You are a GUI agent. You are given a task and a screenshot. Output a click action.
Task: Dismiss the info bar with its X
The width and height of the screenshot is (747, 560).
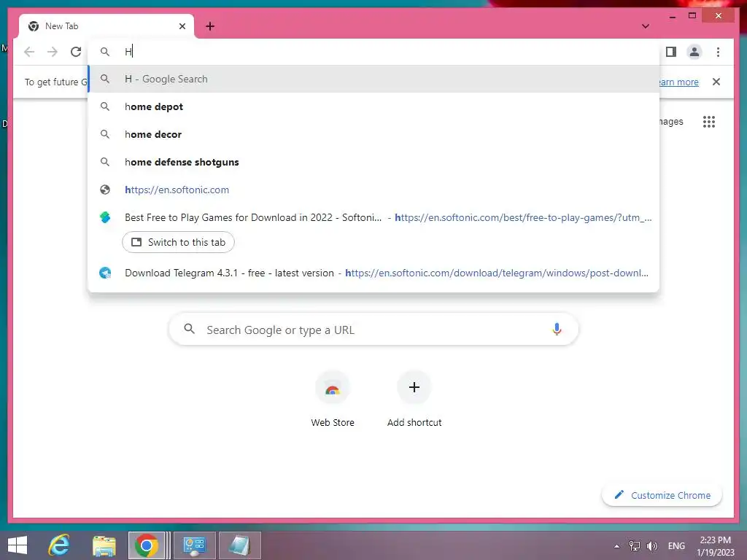716,82
